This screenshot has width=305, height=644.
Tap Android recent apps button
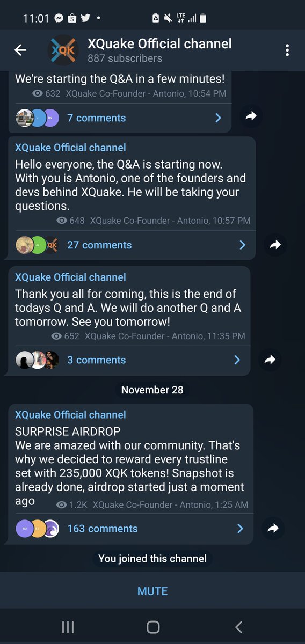point(68,627)
